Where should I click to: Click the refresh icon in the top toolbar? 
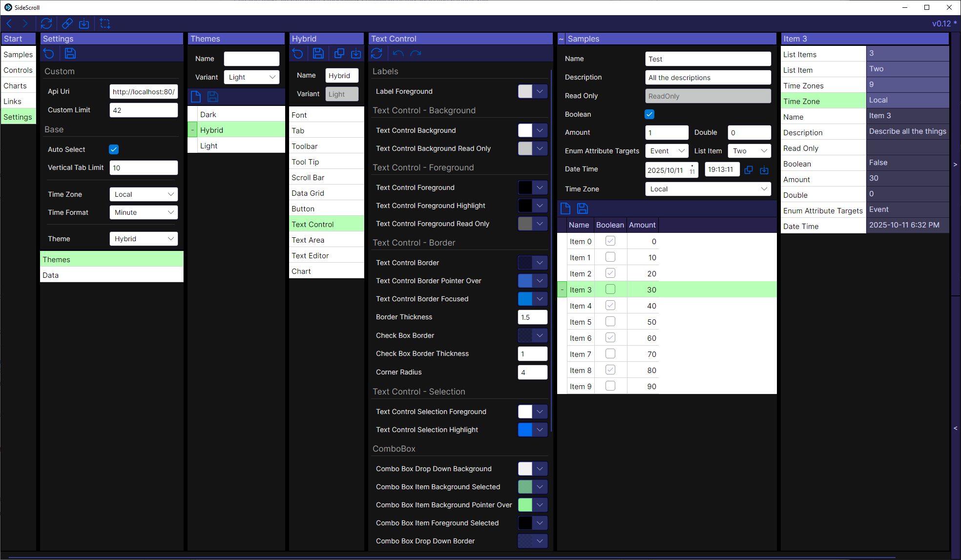(x=46, y=23)
